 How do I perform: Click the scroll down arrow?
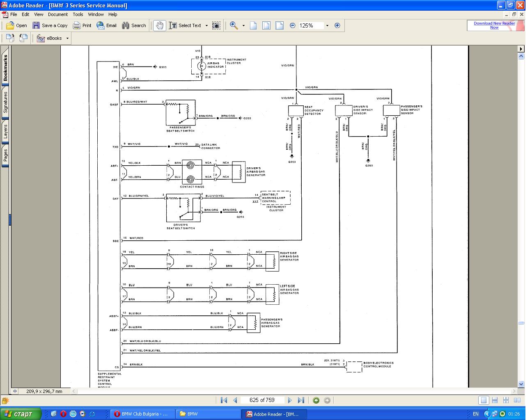click(x=521, y=384)
